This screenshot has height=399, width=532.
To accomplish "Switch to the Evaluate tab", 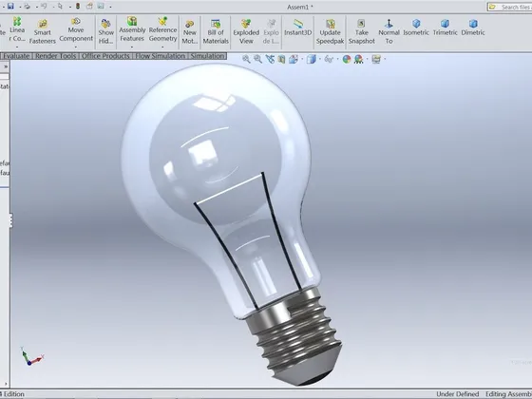I will click(x=16, y=56).
